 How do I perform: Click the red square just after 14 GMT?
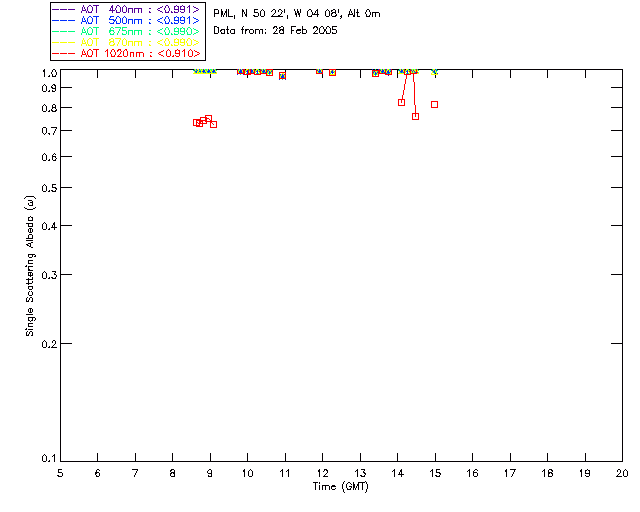401,102
